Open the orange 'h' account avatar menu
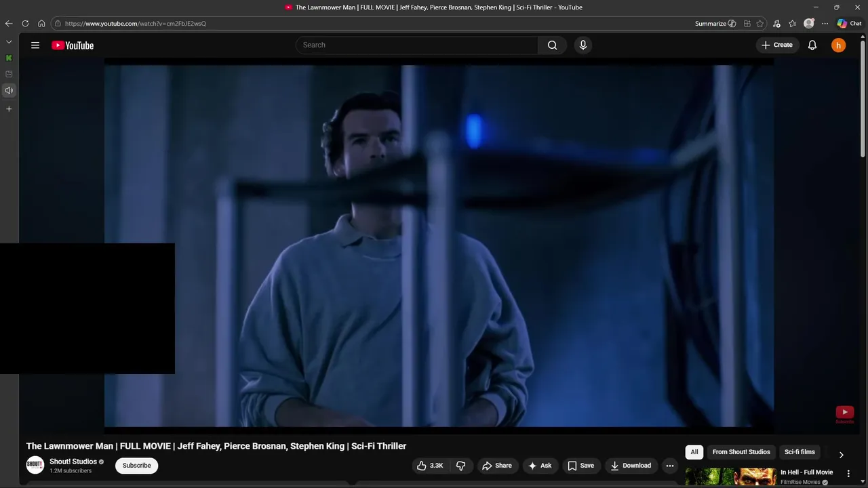Screen dimensions: 868x488 (839, 45)
